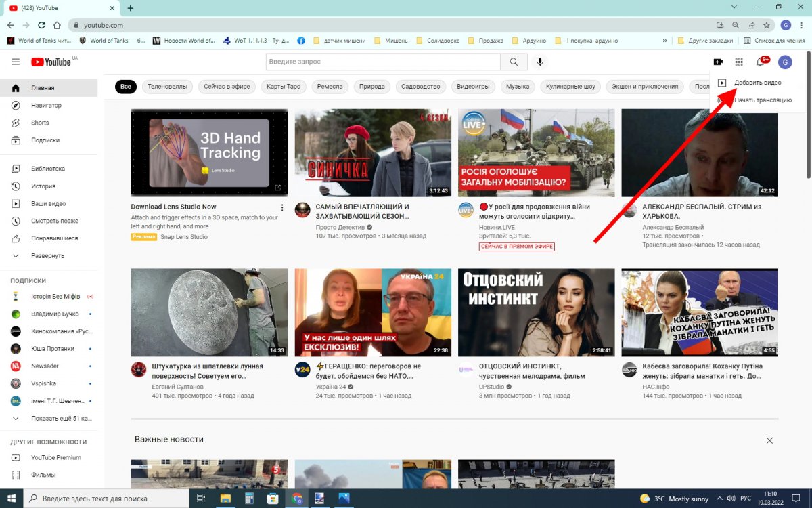Select the Музыка chip
The height and width of the screenshot is (508, 812).
pos(518,87)
